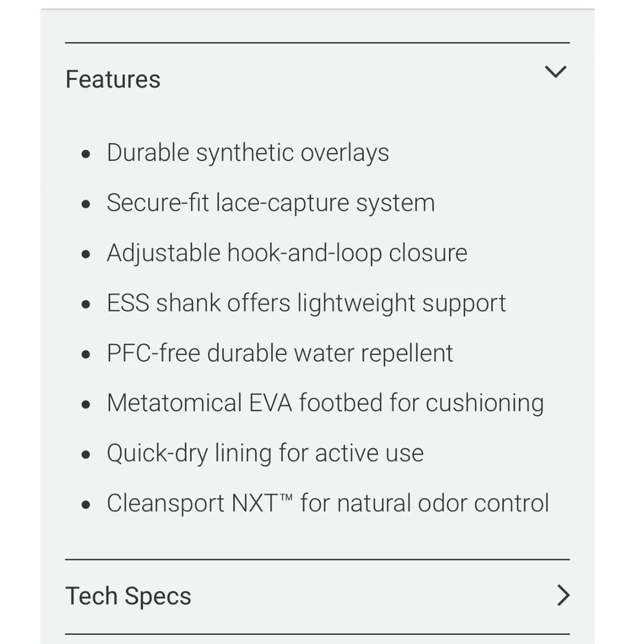Screen dimensions: 644x644
Task: Select the bullet dot beside 'Quick-dry lining'
Action: point(86,455)
